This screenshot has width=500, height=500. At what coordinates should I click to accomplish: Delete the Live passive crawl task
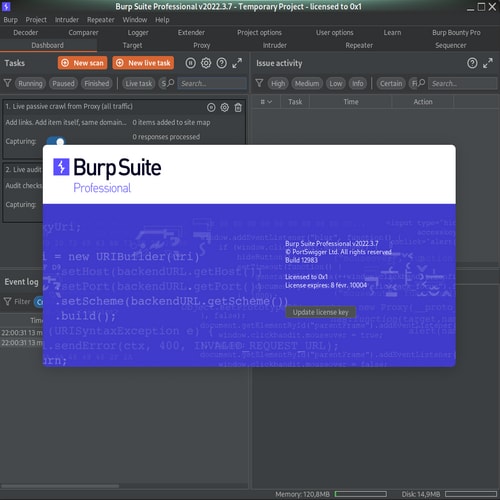[238, 107]
